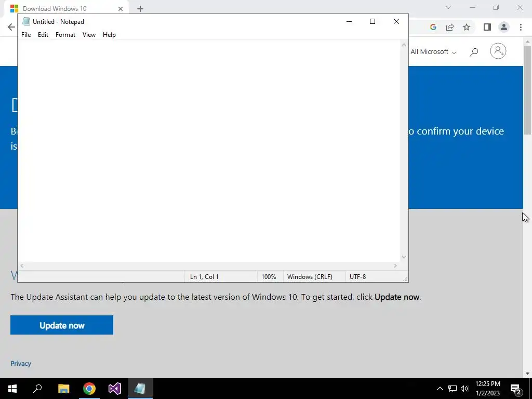Click the Ln 1, Col 1 status entry
Screen dimensions: 532x399
pyautogui.click(x=204, y=277)
